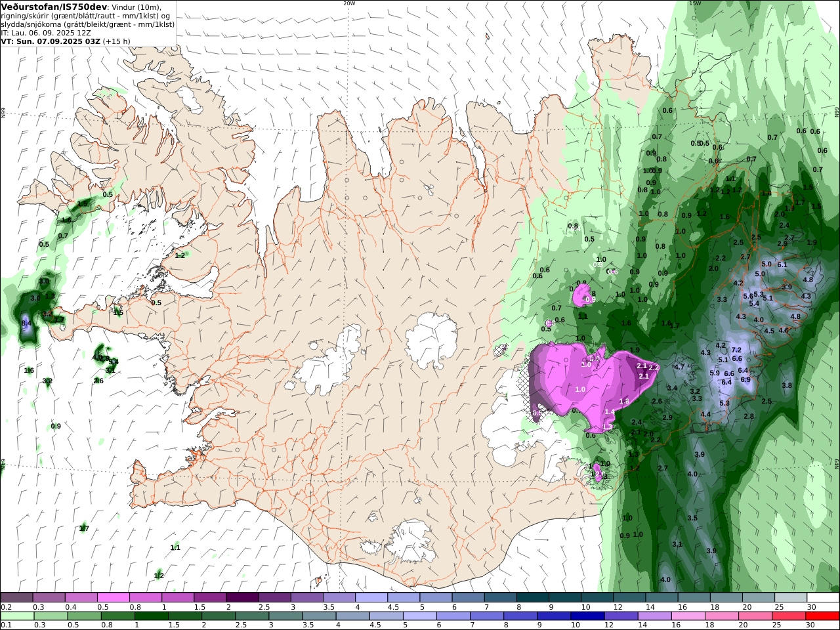Select the bottom-row legend swatch labeled 16
Viewport: 840px width, 630px height.
[x=688, y=616]
